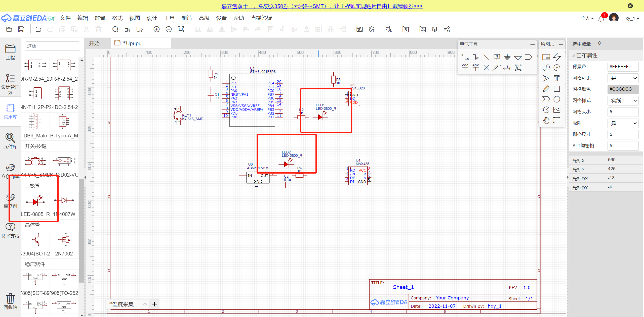Switch to the 开始 tab
The image size is (644, 317).
point(94,43)
